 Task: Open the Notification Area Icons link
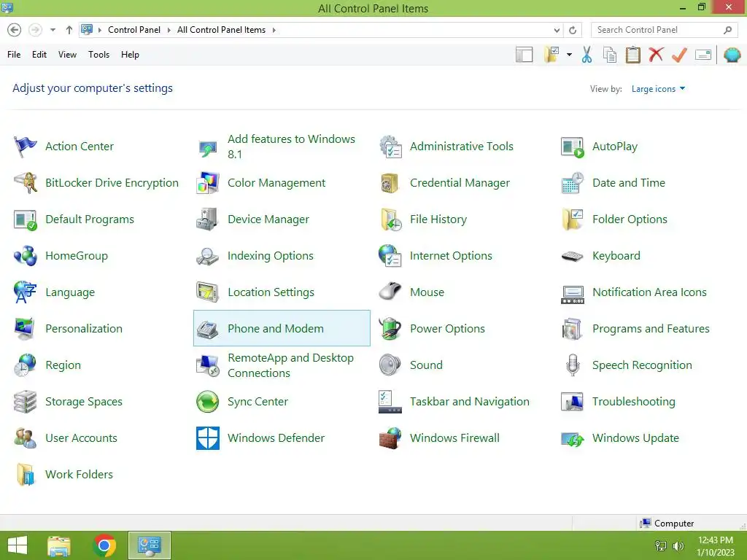point(649,292)
